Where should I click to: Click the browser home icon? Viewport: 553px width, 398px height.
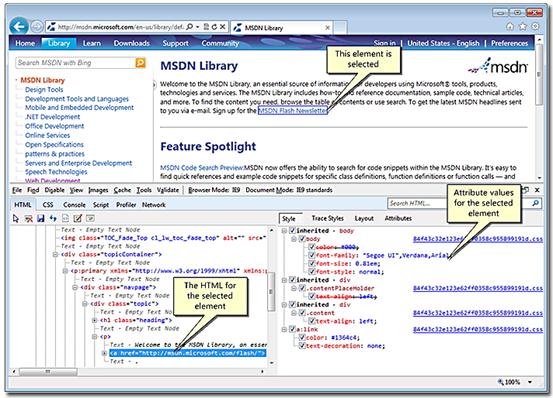[510, 26]
